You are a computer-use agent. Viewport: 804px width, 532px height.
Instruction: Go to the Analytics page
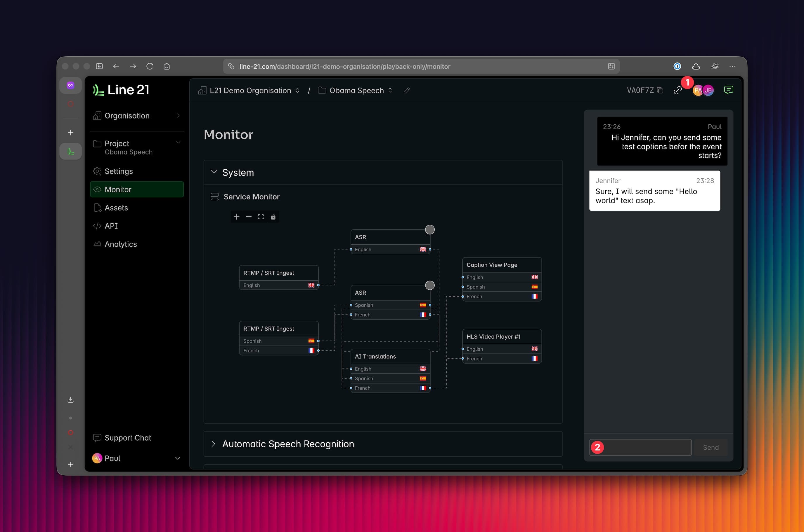point(120,244)
